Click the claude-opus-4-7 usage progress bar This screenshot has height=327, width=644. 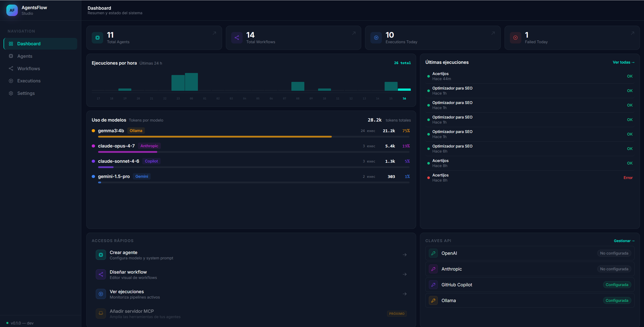coord(254,152)
